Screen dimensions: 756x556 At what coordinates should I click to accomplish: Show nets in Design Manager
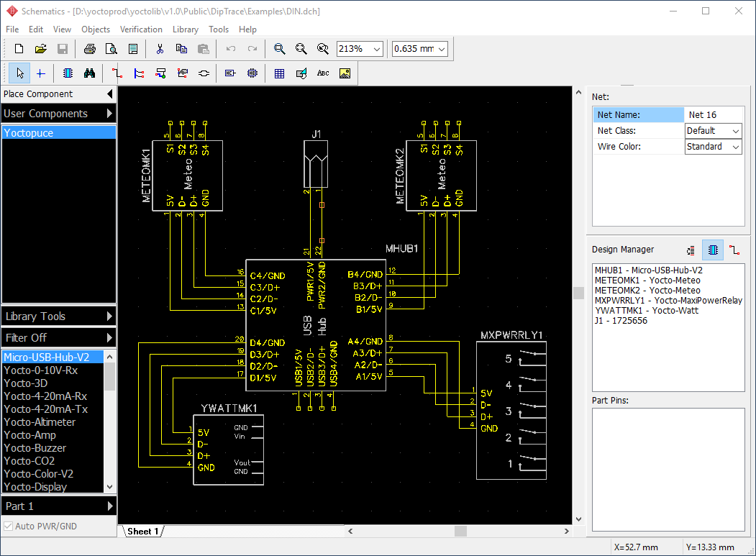(x=734, y=250)
